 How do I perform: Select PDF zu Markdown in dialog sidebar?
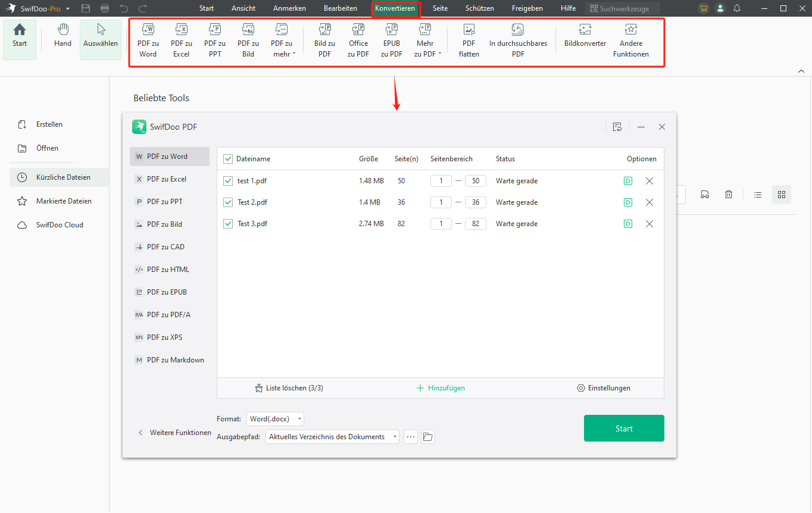(170, 360)
